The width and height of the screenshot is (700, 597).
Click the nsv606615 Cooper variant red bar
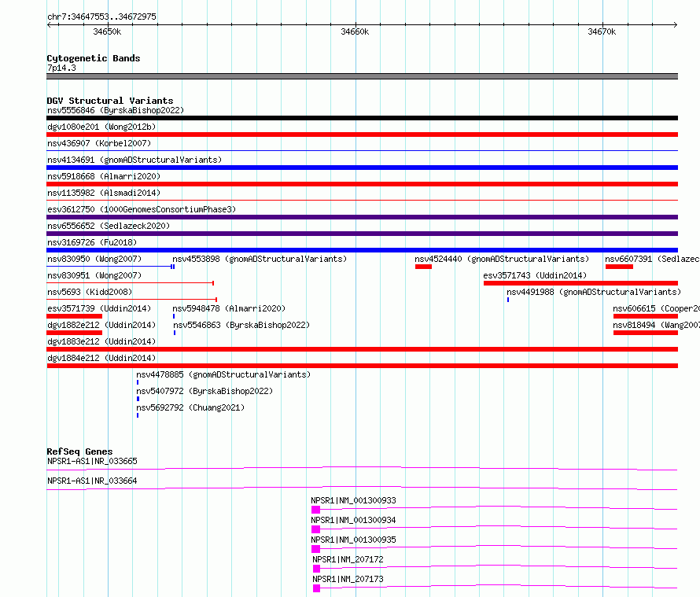(x=646, y=316)
